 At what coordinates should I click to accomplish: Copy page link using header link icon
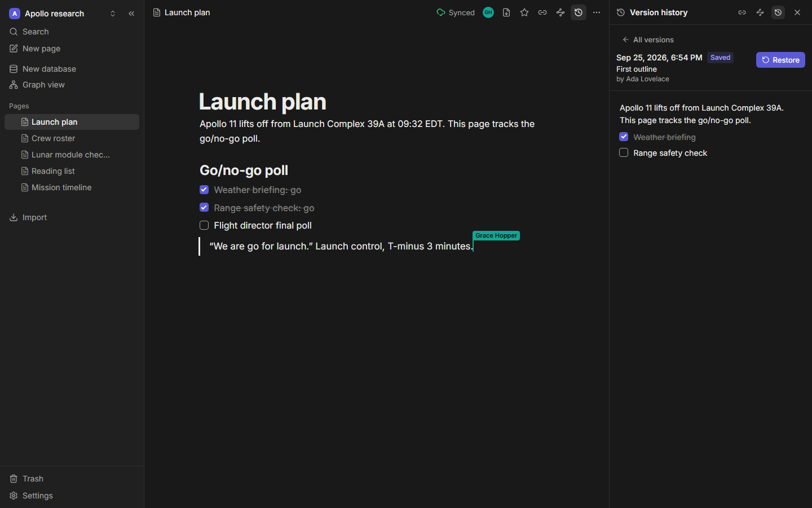(x=542, y=12)
